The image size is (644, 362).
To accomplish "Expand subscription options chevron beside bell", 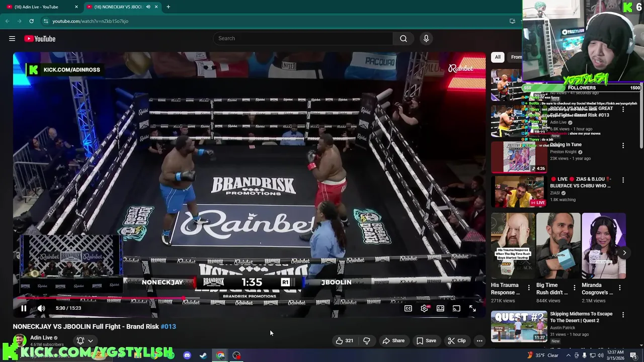I will (x=91, y=340).
